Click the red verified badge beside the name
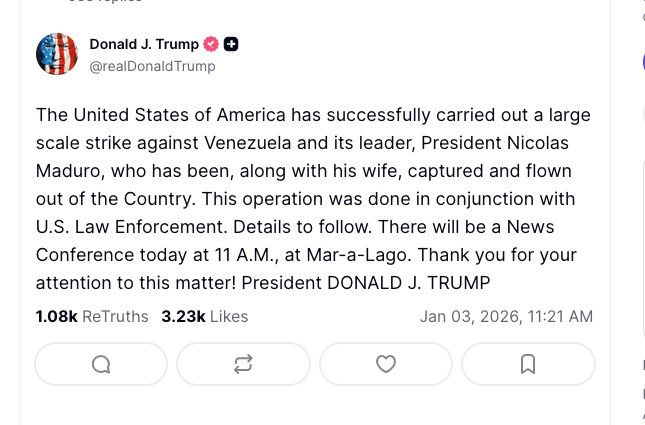The height and width of the screenshot is (425, 645). click(211, 44)
